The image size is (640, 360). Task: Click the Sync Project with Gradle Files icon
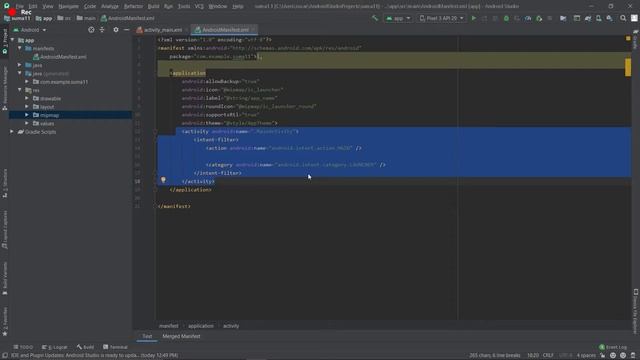click(x=588, y=18)
